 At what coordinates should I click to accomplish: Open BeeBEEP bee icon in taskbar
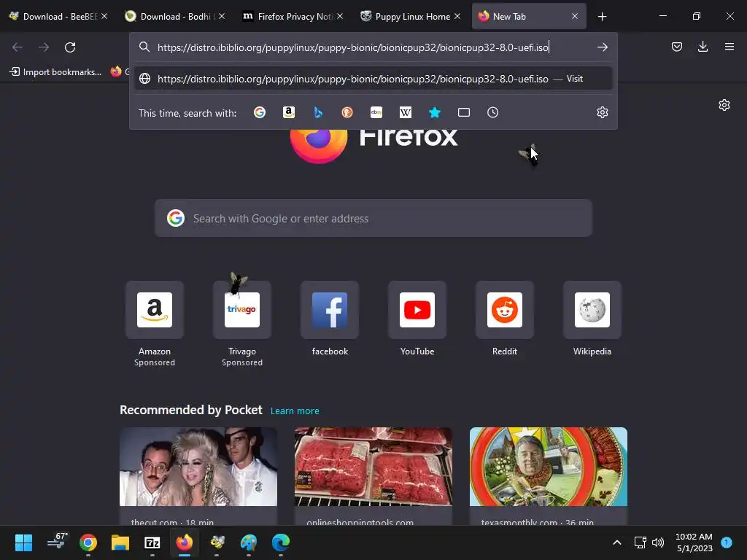tap(217, 542)
